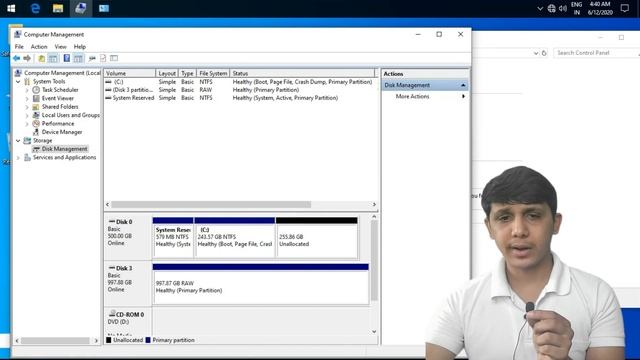Collapse Disk Management actions section arrow
The height and width of the screenshot is (360, 640).
463,85
